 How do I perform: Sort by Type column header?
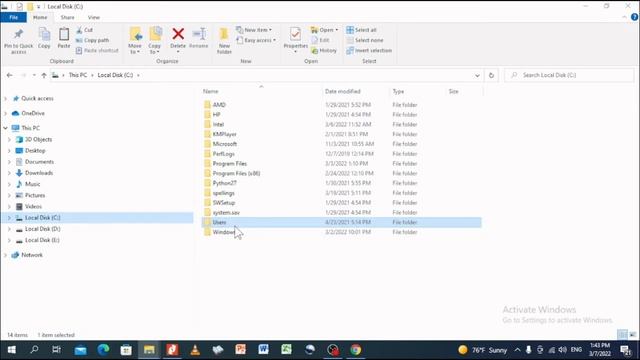398,91
